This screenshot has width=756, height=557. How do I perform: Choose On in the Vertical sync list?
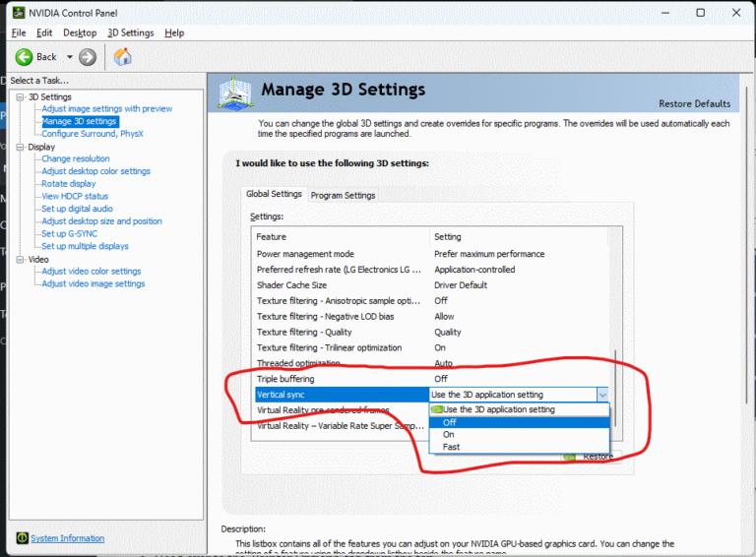pos(449,434)
